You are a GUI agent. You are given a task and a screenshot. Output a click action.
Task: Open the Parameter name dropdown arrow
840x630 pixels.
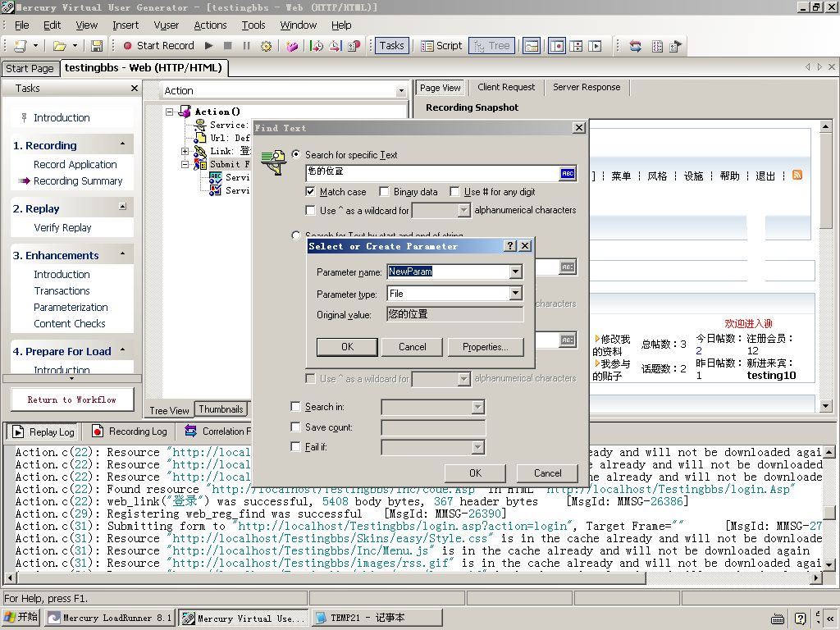515,272
